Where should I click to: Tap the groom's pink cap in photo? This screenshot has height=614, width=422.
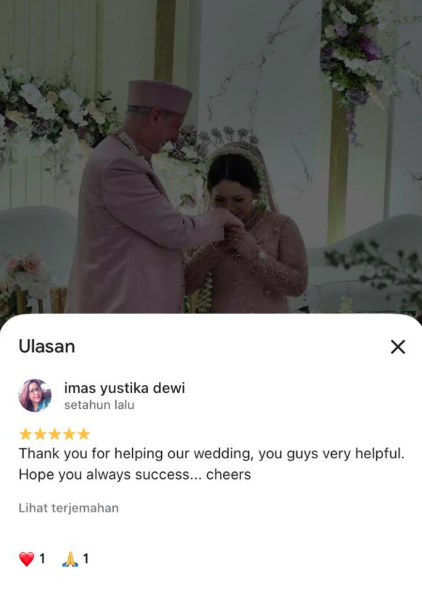click(159, 96)
